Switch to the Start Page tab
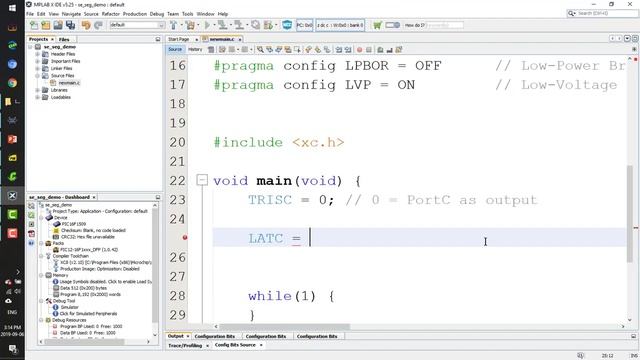The height and width of the screenshot is (360, 640). point(179,39)
